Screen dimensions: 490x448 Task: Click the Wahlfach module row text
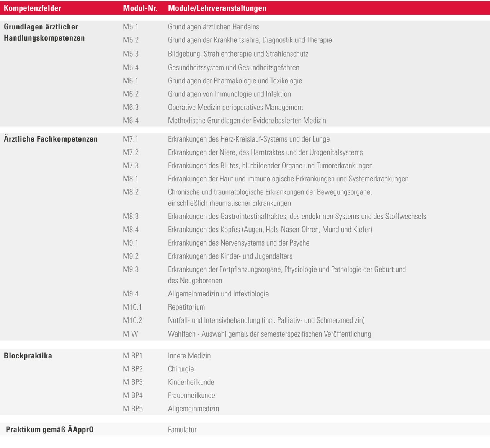point(269,334)
